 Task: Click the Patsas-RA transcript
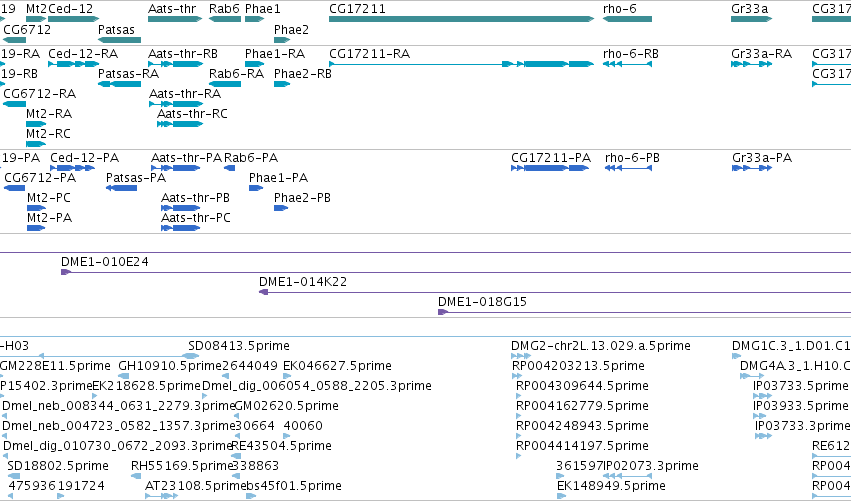[119, 84]
